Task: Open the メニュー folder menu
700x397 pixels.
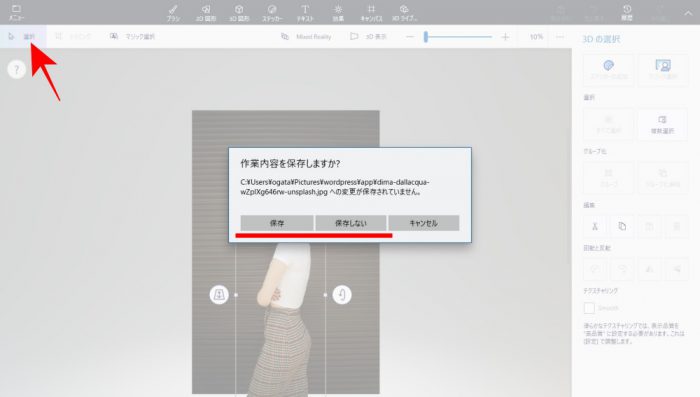Action: [x=17, y=12]
